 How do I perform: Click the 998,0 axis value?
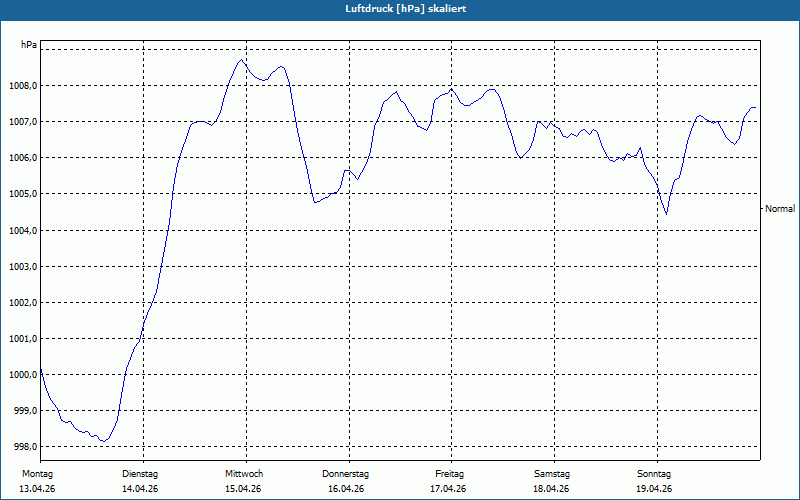25,447
